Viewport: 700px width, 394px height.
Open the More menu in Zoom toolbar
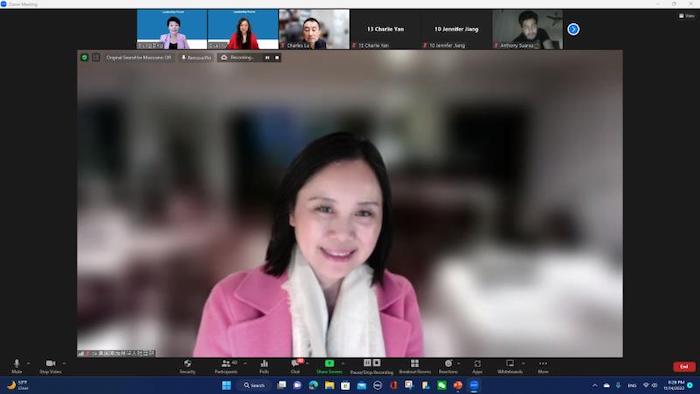coord(543,366)
